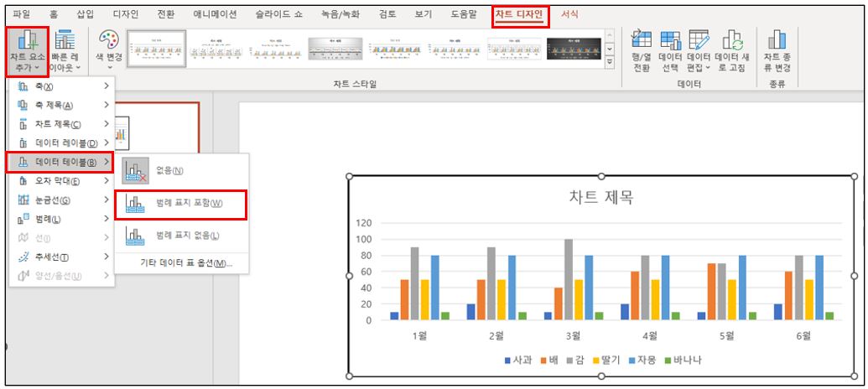Switch to the 디자인 tab
The image size is (868, 389).
click(125, 14)
